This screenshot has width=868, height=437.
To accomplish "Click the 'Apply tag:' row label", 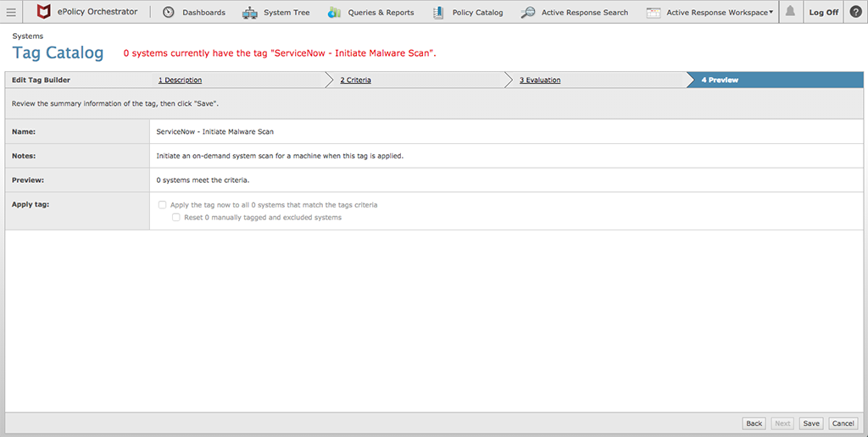I will (x=31, y=204).
